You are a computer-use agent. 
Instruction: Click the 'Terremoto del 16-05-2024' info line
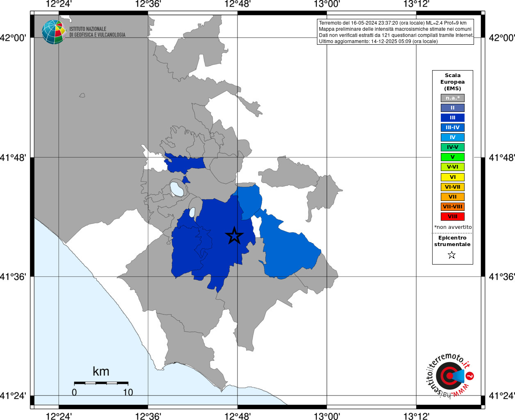[393, 23]
